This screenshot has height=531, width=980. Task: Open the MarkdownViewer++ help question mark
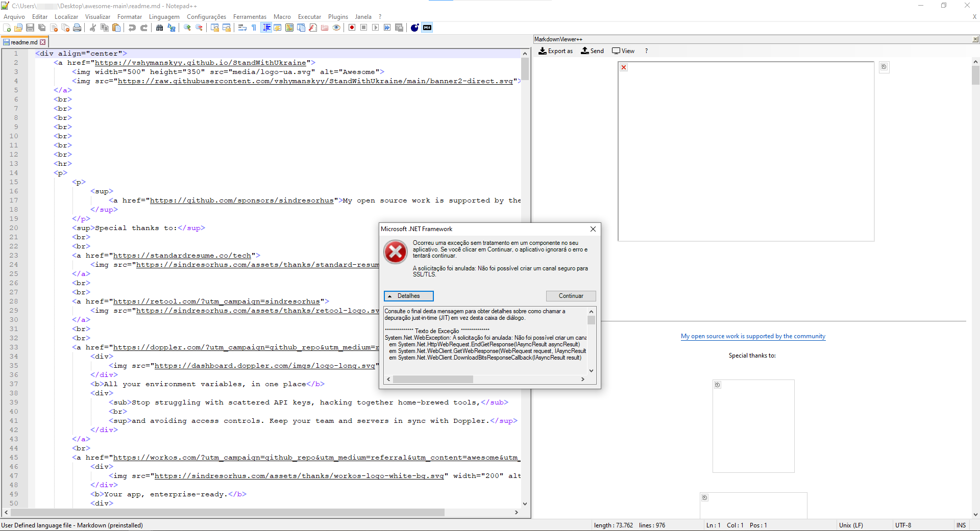(646, 51)
